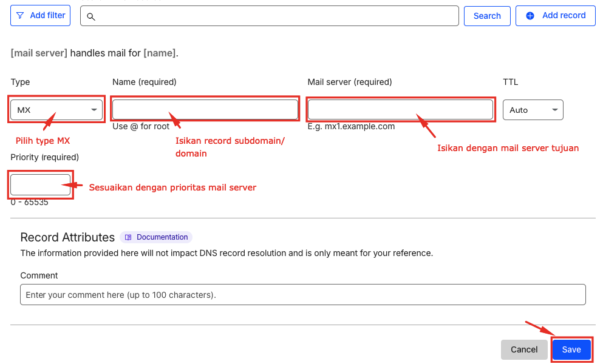Open the TTL dropdown set to Auto

(x=533, y=110)
